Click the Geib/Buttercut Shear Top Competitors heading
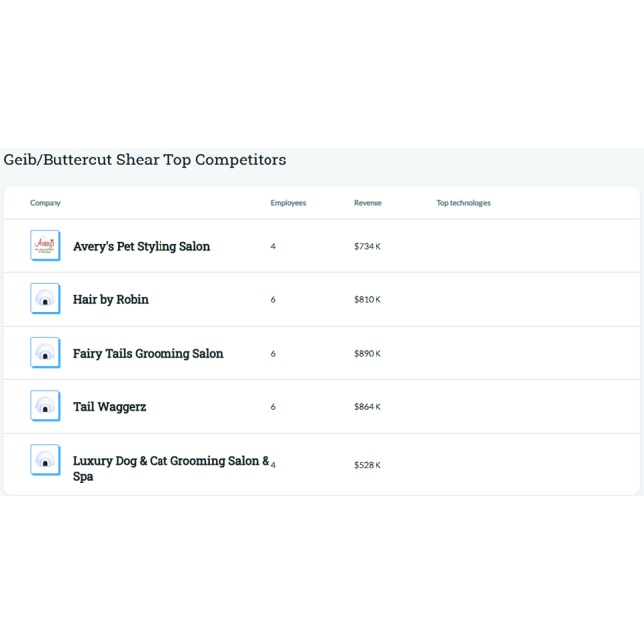The height and width of the screenshot is (644, 644). (145, 160)
